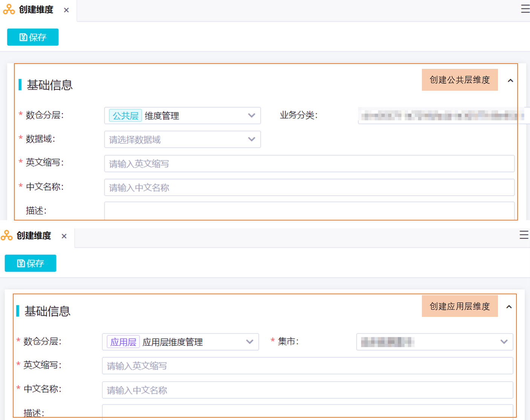Open the 数仓分层 dropdown showing 应用层维度管理
The image size is (530, 420).
180,342
